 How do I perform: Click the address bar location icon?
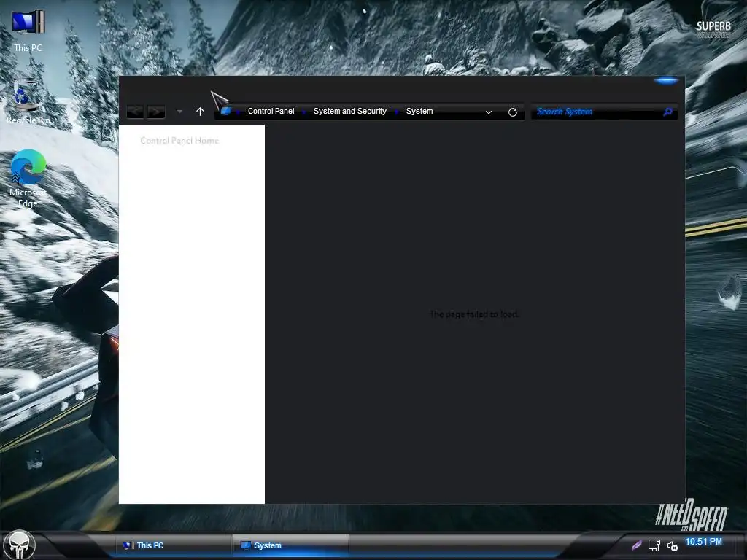226,112
